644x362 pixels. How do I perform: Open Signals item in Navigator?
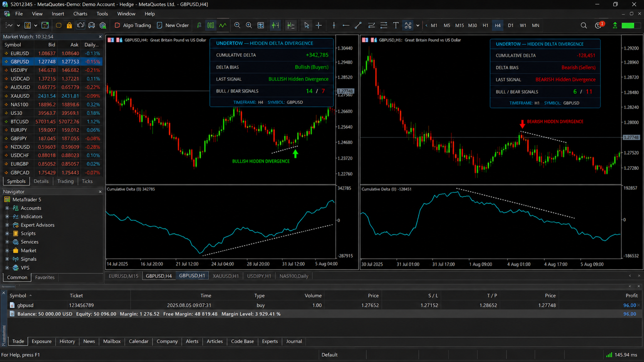pyautogui.click(x=29, y=259)
